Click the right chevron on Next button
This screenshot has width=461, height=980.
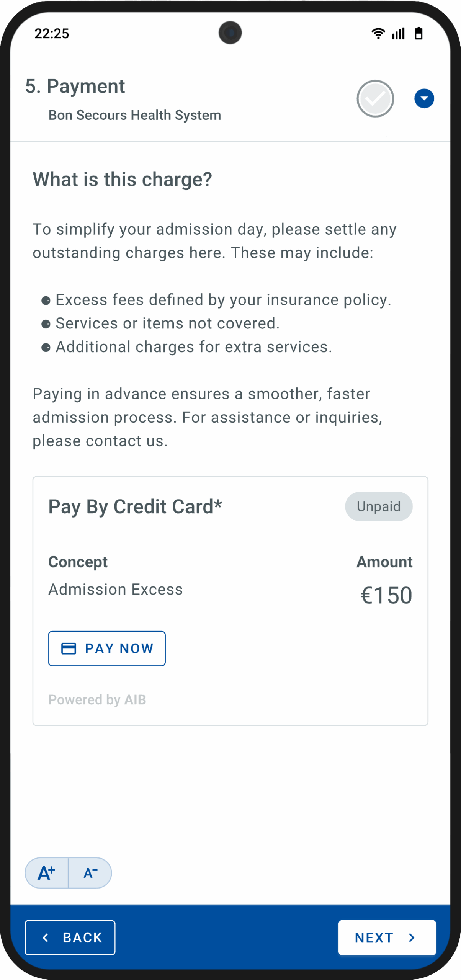pyautogui.click(x=412, y=938)
